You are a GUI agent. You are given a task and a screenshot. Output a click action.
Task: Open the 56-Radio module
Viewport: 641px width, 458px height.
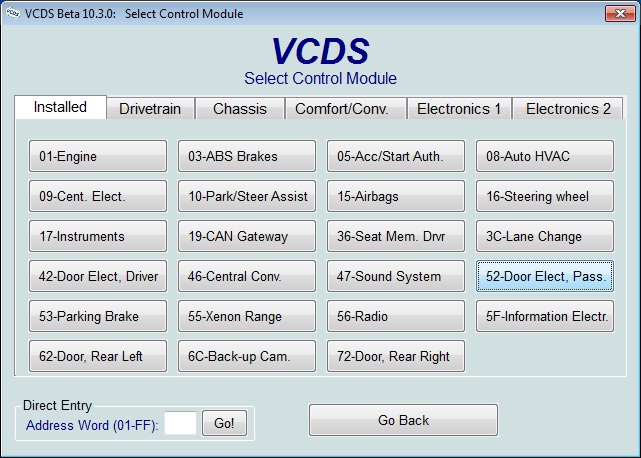[x=396, y=317]
